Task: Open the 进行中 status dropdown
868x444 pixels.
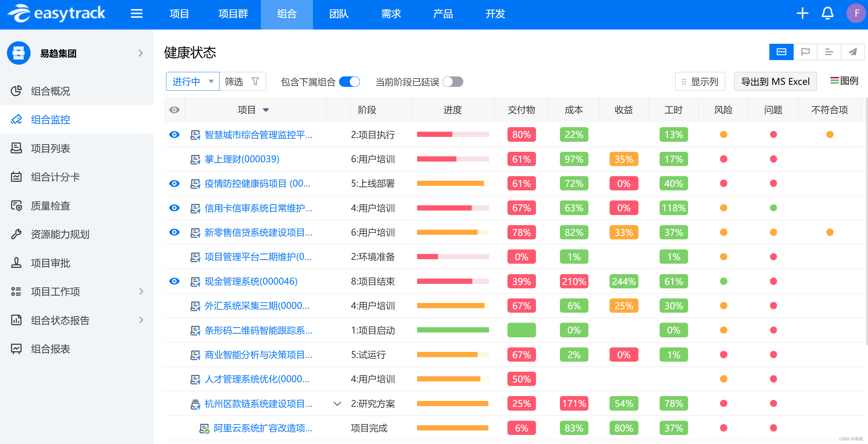Action: (x=192, y=82)
